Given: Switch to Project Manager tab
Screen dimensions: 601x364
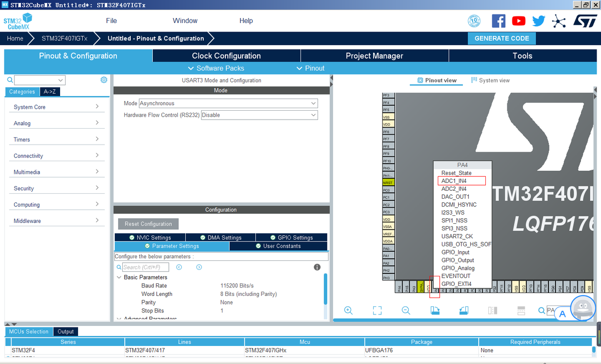Looking at the screenshot, I should click(x=375, y=56).
